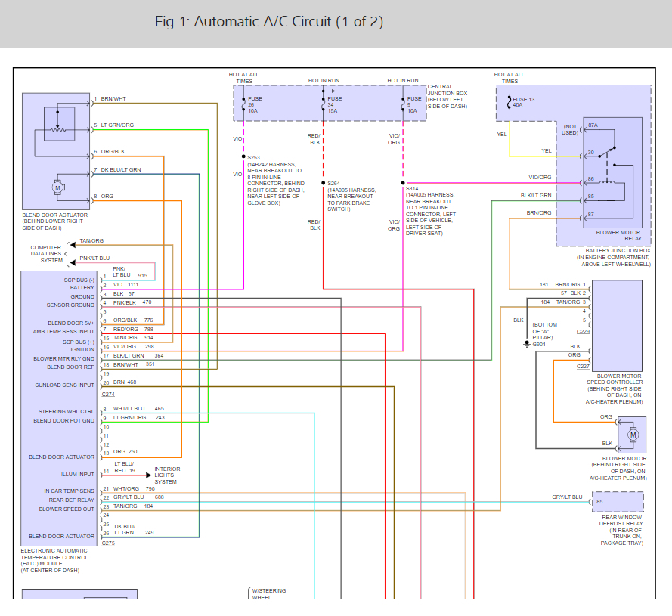Click the 'BRN 468' wire label
This screenshot has height=616, width=672.
coord(125,382)
